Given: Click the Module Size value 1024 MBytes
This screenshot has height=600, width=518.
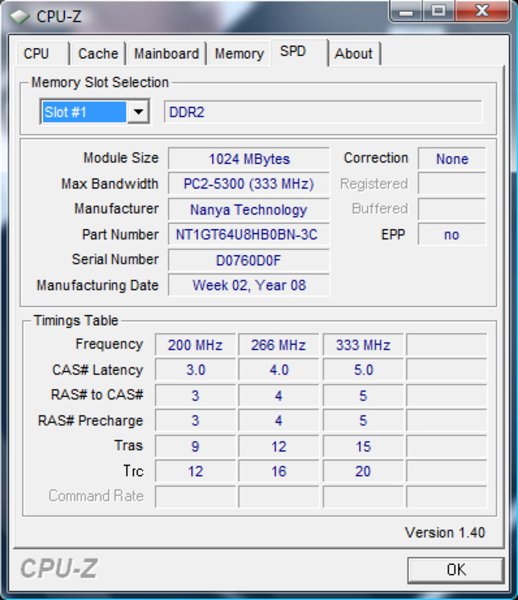Looking at the screenshot, I should 249,158.
